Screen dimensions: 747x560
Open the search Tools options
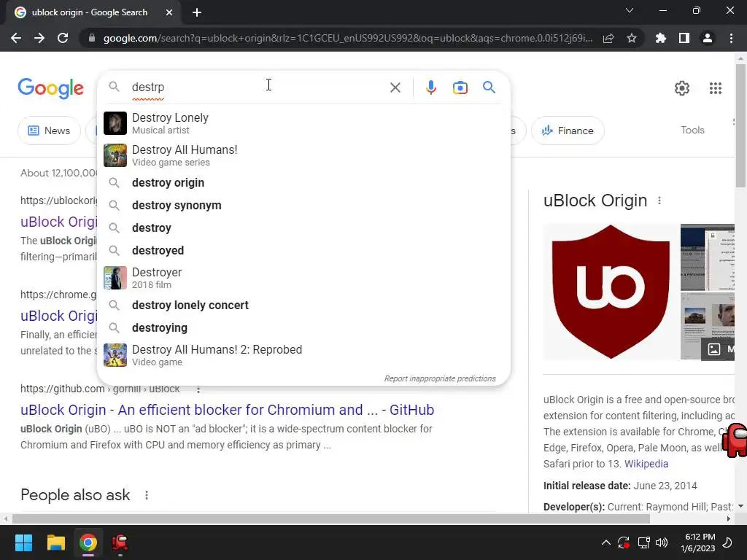(692, 130)
